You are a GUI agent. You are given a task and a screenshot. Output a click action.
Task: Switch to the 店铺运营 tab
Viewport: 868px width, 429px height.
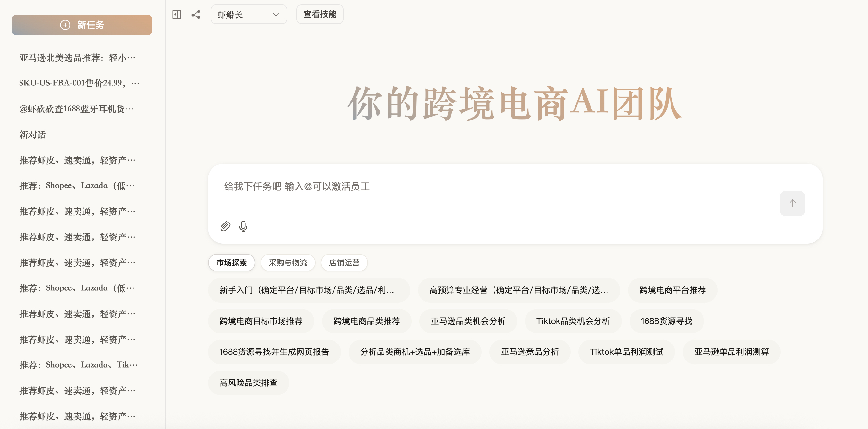344,263
